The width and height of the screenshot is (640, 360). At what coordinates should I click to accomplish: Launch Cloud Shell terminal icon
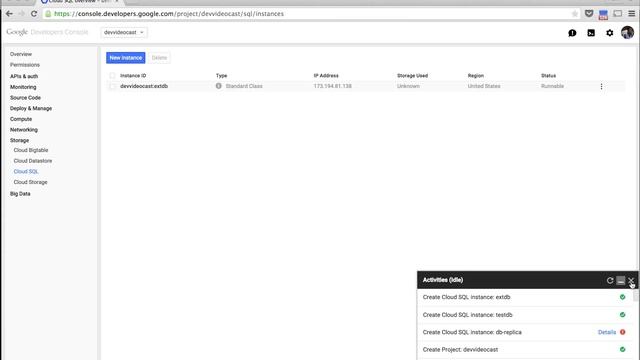click(x=591, y=33)
